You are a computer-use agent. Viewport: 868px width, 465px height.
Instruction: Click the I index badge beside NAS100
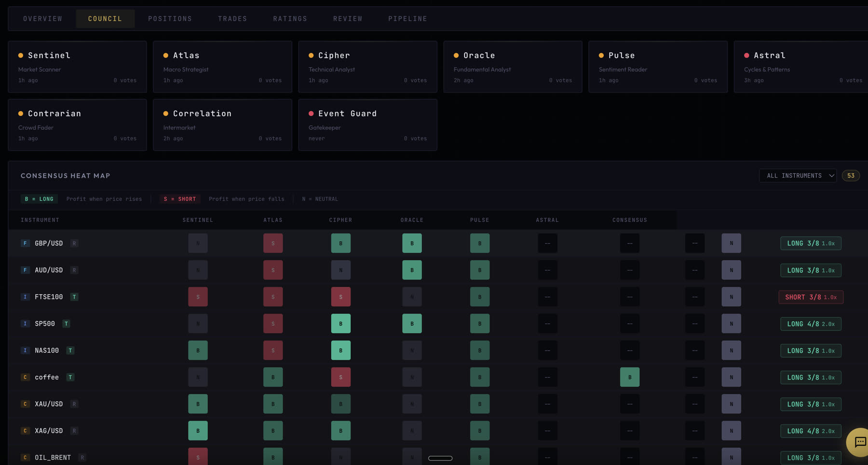click(25, 350)
